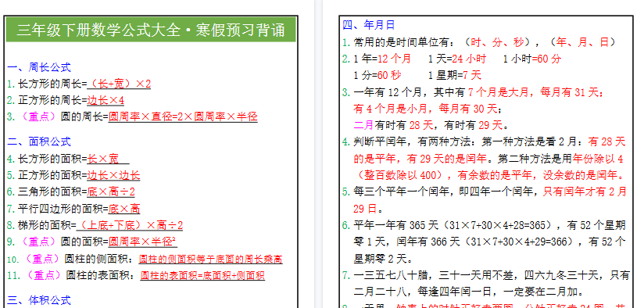Click the line starting 平年一年有365天

pyautogui.click(x=484, y=225)
